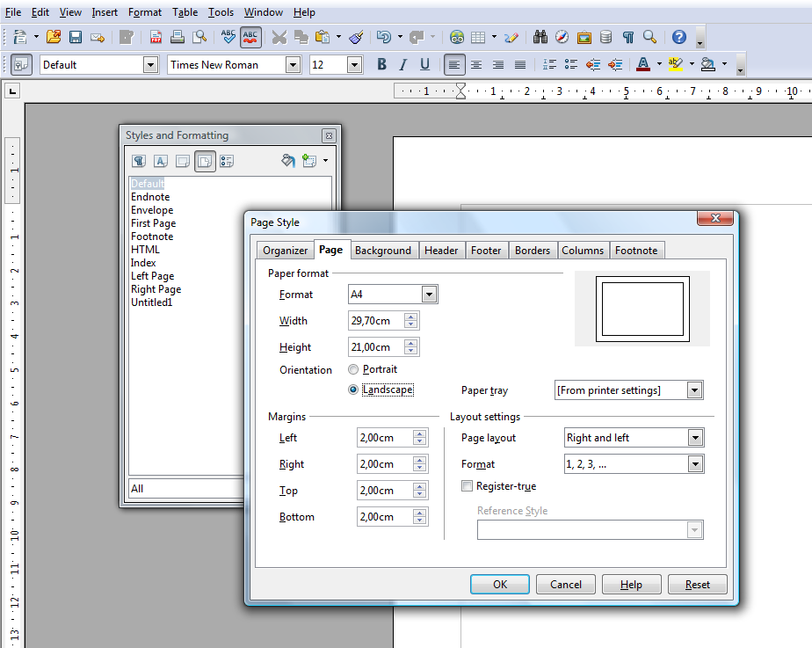This screenshot has height=648, width=812.
Task: Select the Portrait orientation option
Action: pos(353,370)
